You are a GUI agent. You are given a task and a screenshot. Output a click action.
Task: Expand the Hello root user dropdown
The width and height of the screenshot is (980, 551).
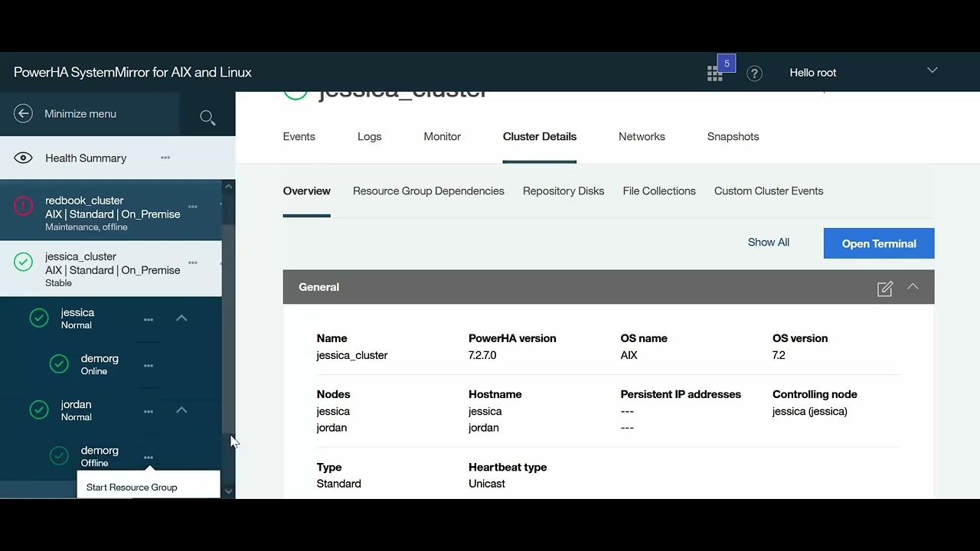click(932, 70)
